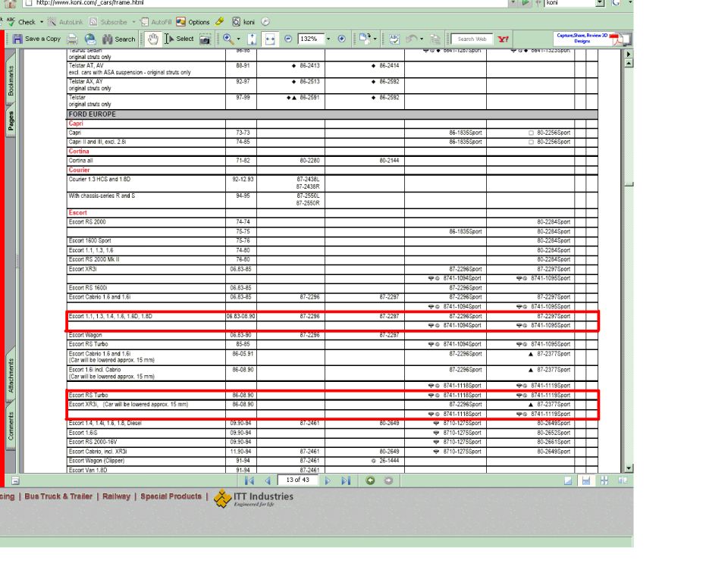Open the binoculars Search tool

[x=119, y=39]
